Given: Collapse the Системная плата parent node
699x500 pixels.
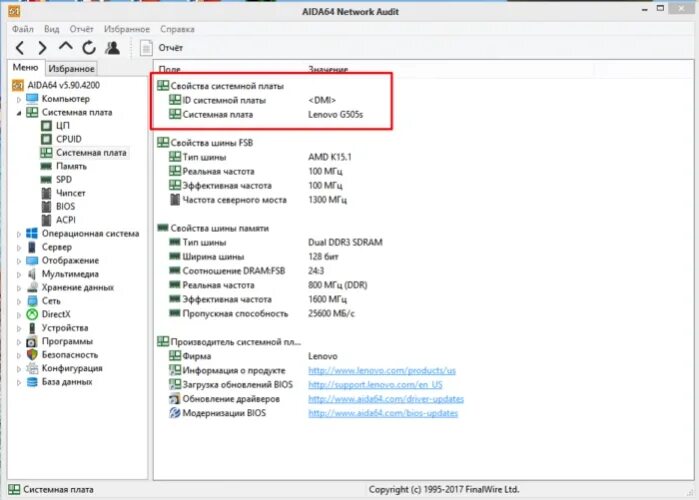Looking at the screenshot, I should [x=19, y=113].
